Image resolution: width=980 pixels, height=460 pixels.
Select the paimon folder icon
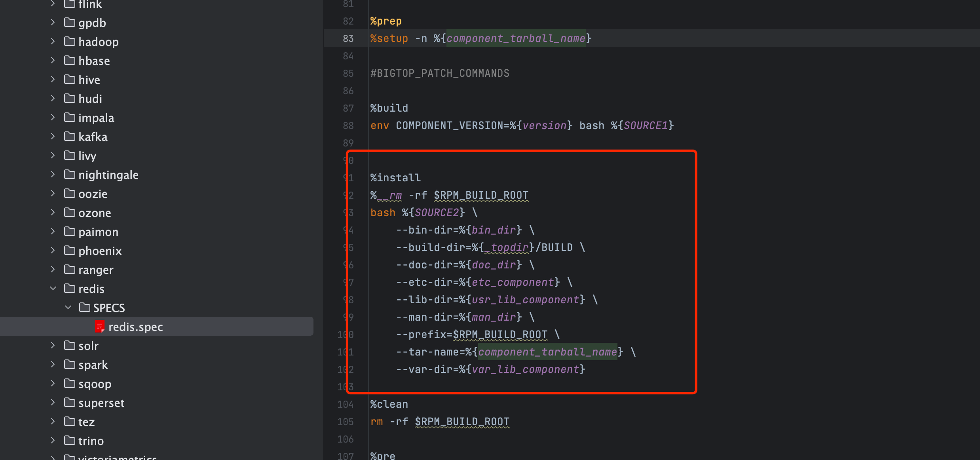click(70, 231)
